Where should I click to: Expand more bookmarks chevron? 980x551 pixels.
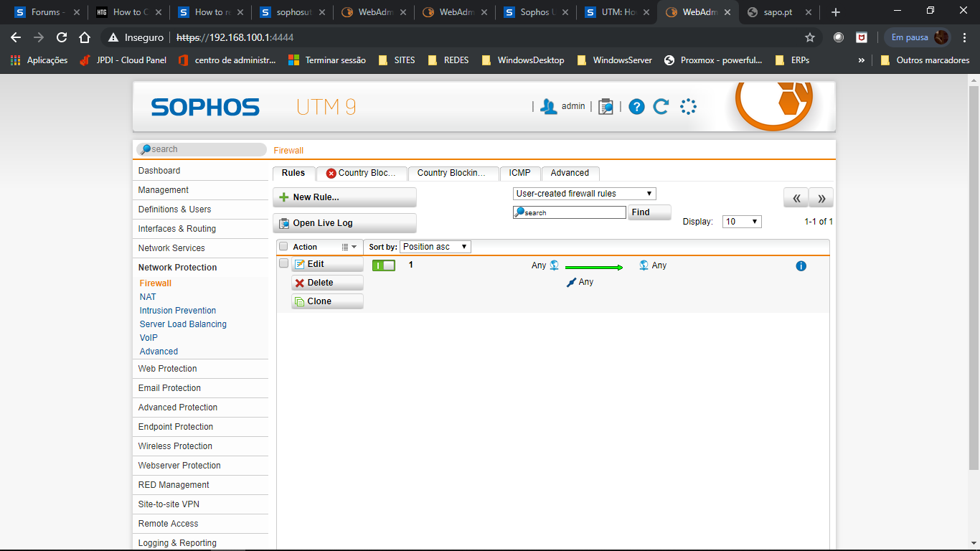[861, 60]
